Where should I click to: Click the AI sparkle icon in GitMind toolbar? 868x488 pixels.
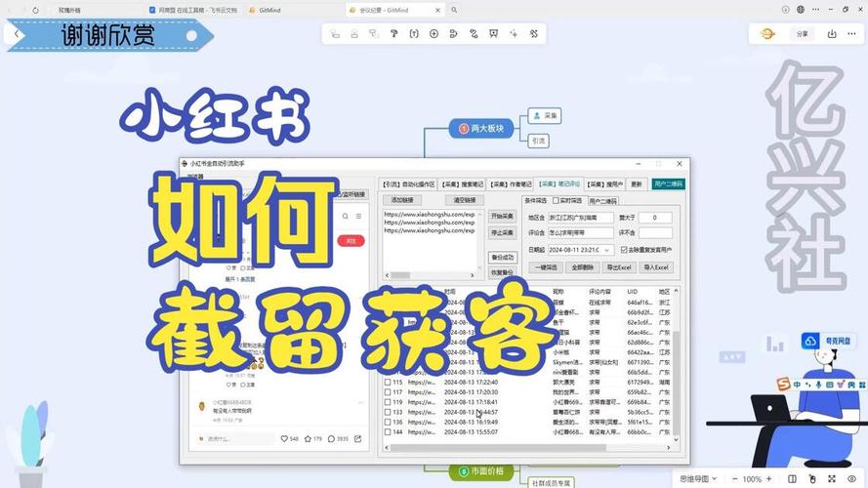point(514,34)
